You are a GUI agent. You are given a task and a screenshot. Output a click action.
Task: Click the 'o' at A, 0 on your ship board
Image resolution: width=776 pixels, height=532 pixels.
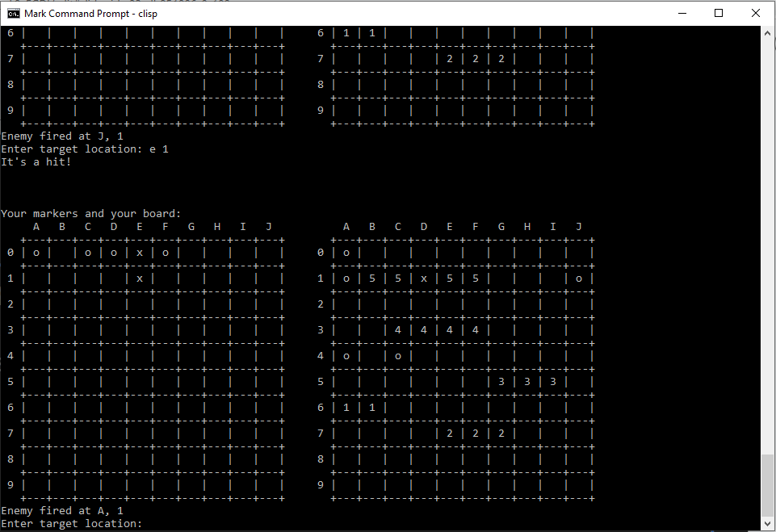coord(346,253)
